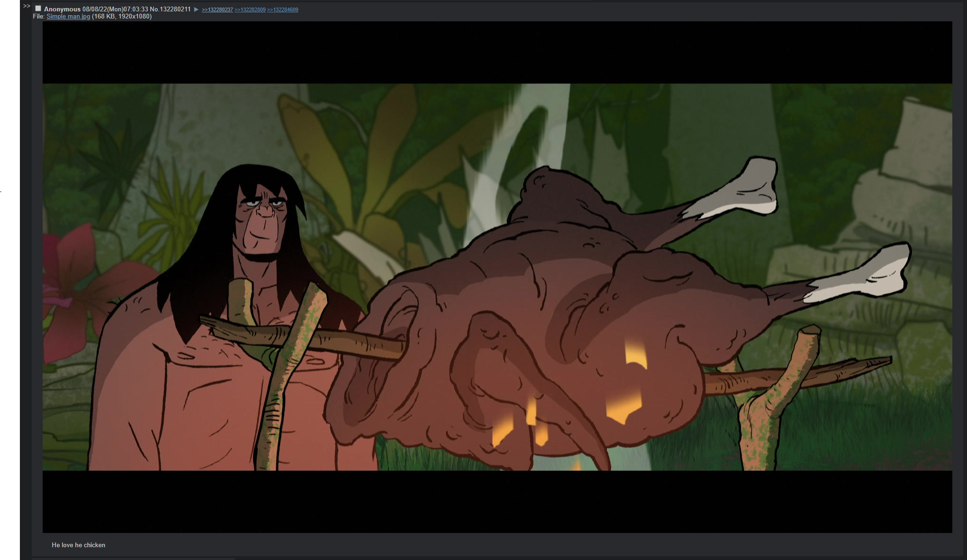Screen dimensions: 967x560
Task: Follow backlink >>132280237
Action: [x=217, y=9]
